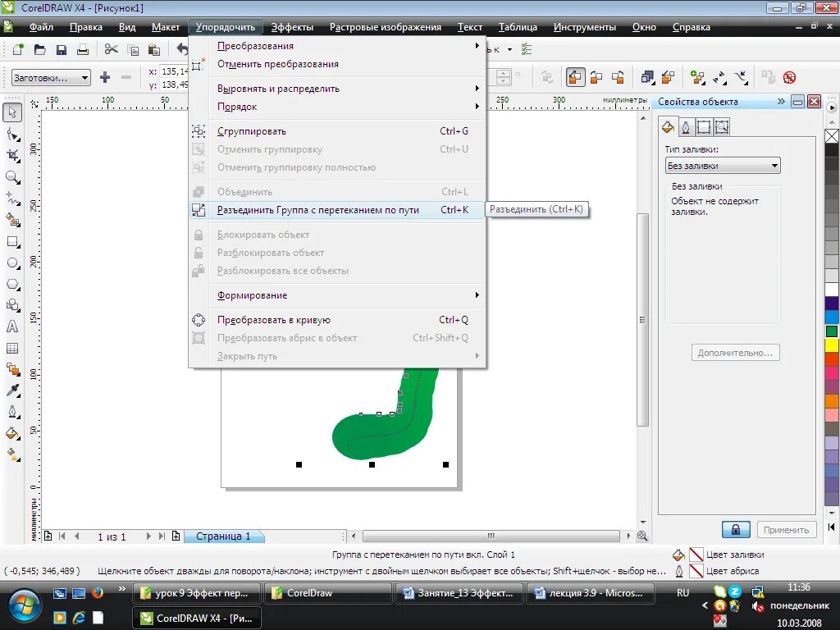Screen dimensions: 840x630
Task: Open the Файл menu
Action: 41,27
